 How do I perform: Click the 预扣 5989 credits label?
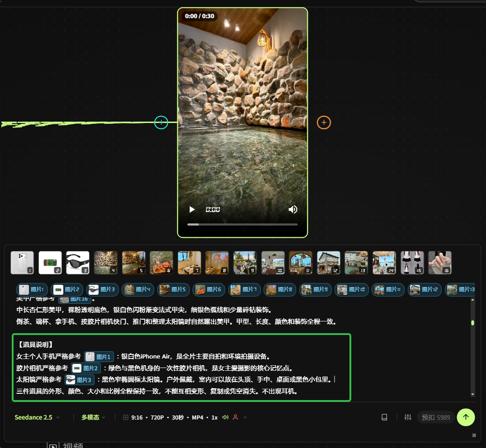pos(436,417)
